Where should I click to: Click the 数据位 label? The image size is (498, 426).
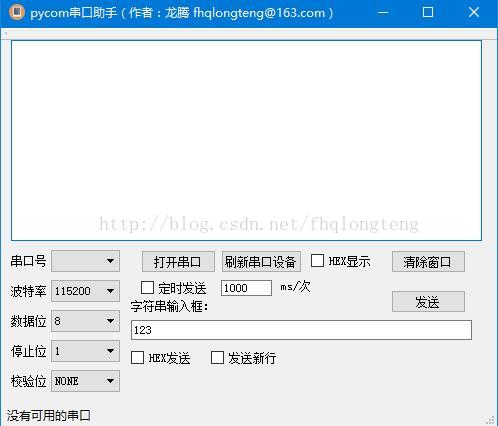[28, 321]
